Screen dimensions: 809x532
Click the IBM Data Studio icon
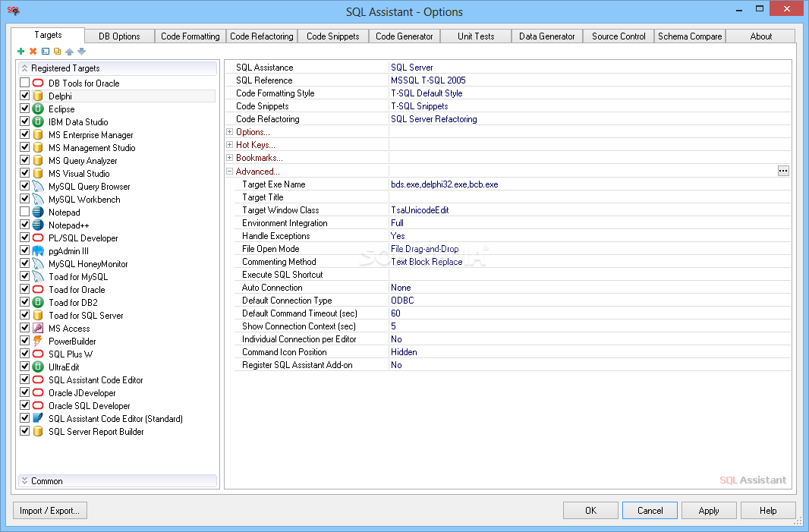click(38, 121)
